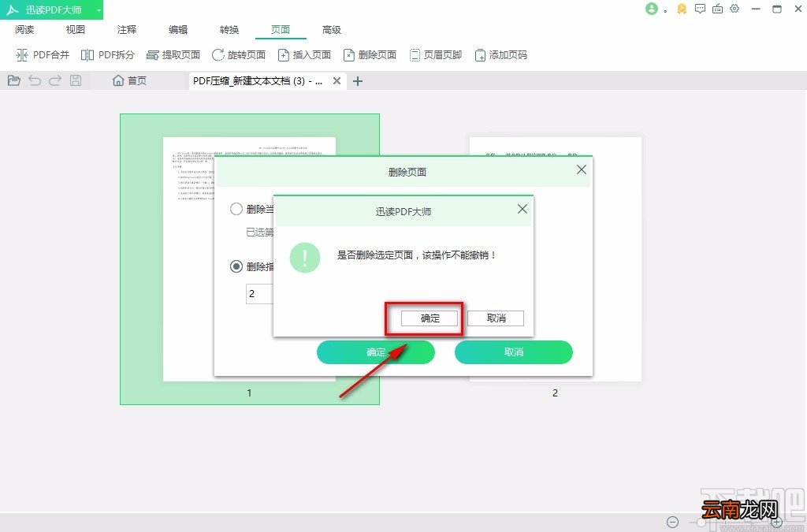Click the save disk icon
This screenshot has width=807, height=532.
(x=76, y=80)
